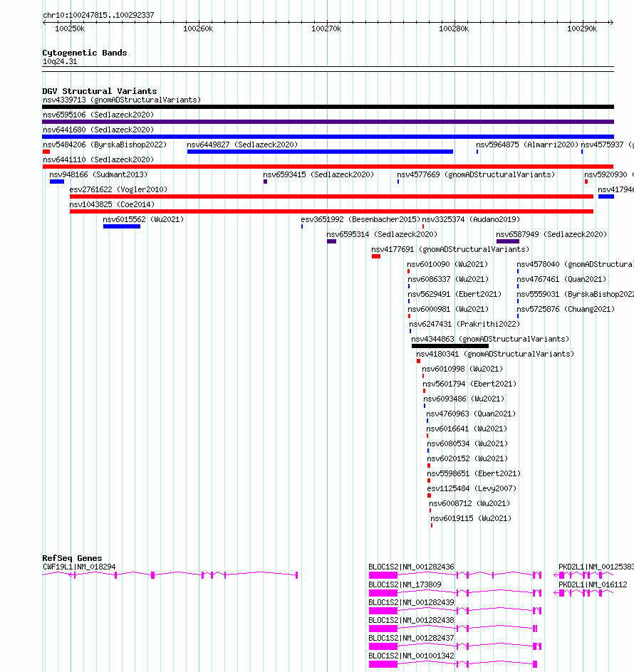
Task: Select the nsv4177691 red variant bar
Action: [x=375, y=256]
